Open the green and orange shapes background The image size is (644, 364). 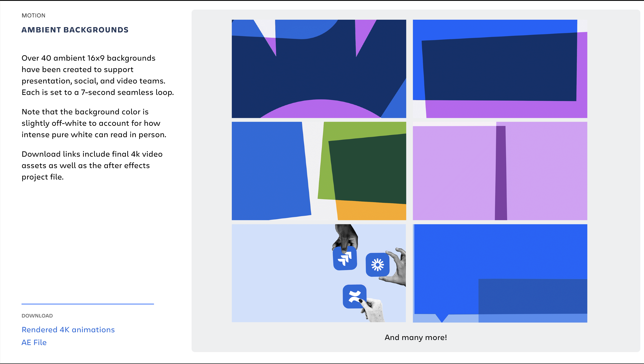(319, 171)
